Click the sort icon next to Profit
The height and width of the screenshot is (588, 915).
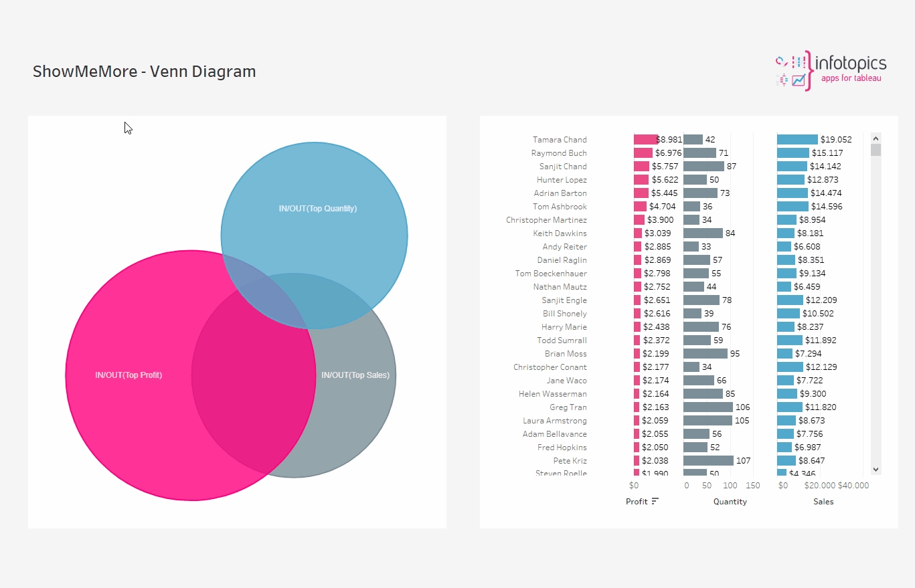[655, 501]
